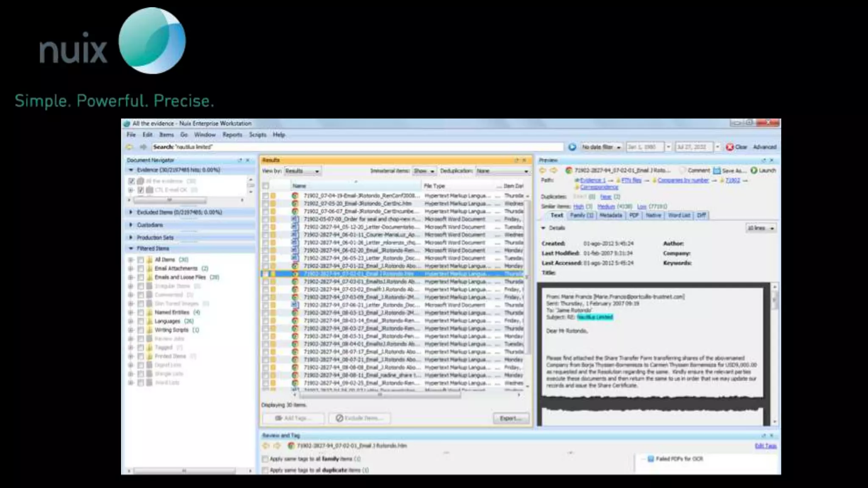The image size is (868, 488).
Task: Tick the select-all checkbox in Results header
Action: (266, 186)
